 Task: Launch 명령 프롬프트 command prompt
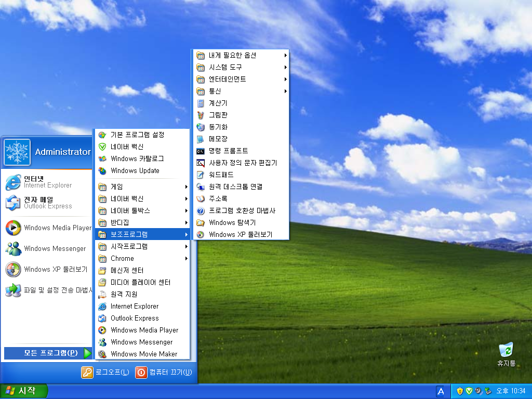(228, 151)
